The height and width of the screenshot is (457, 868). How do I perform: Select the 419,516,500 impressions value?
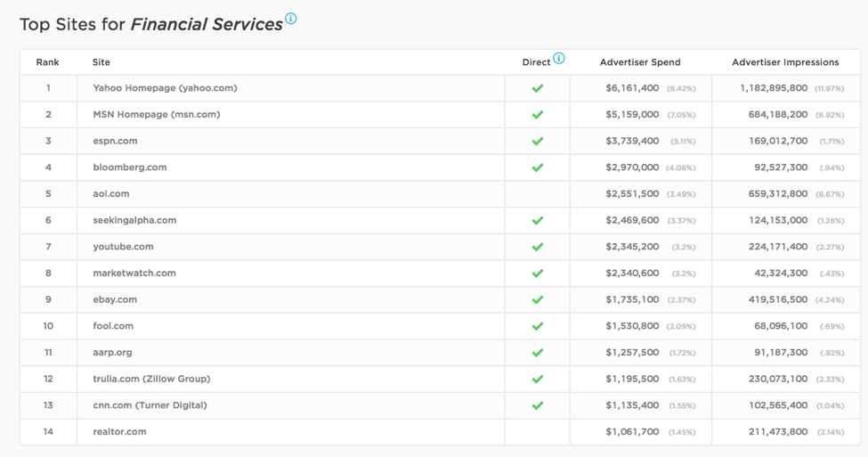[x=778, y=299]
